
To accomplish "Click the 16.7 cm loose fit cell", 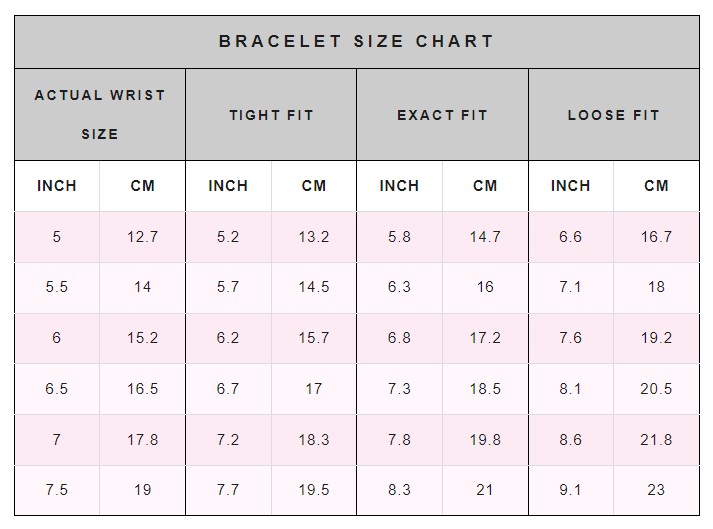I will tap(656, 237).
